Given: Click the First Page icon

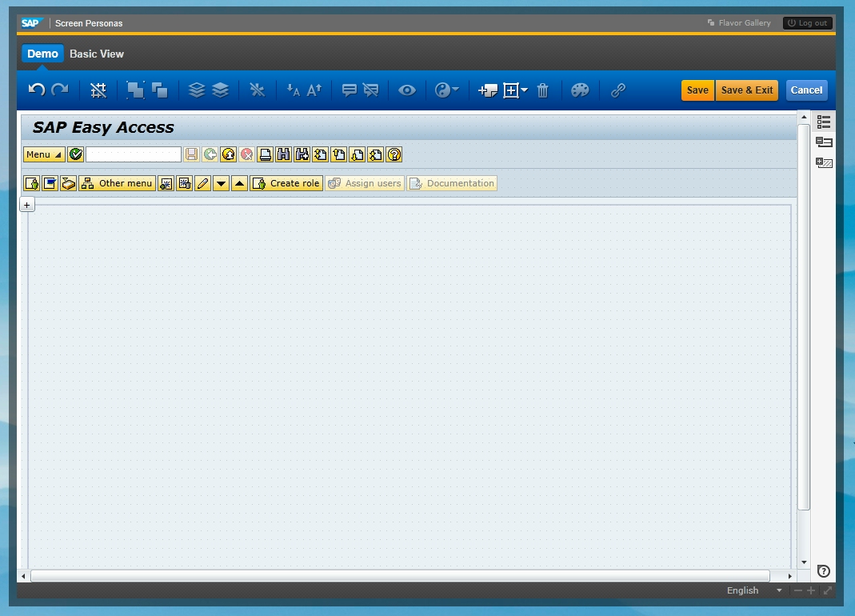Looking at the screenshot, I should pos(321,154).
